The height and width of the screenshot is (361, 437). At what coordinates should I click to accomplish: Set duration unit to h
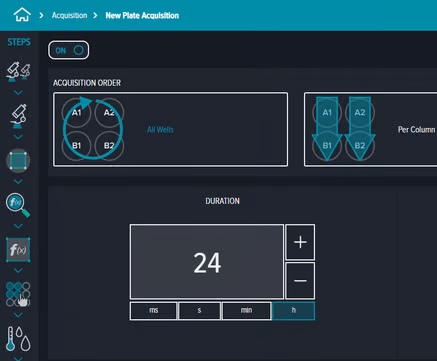[x=294, y=311]
